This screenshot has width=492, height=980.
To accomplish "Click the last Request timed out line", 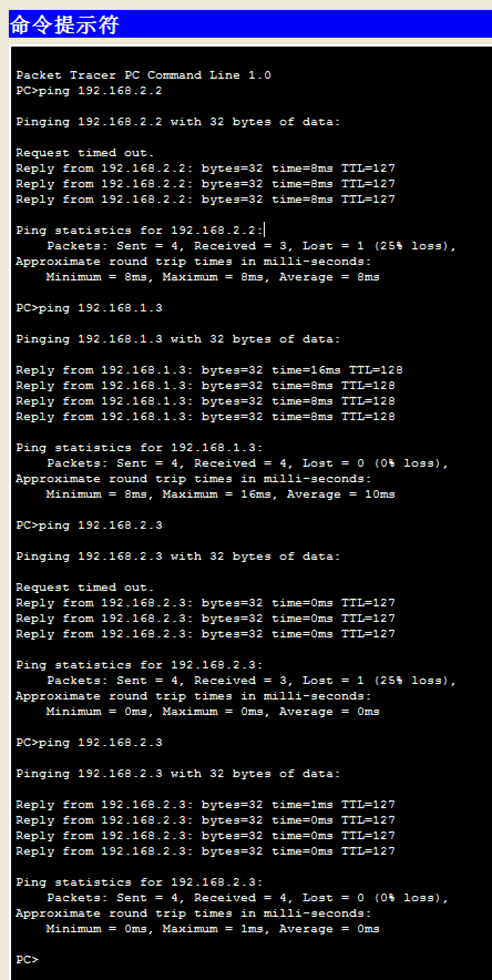I will click(x=85, y=587).
